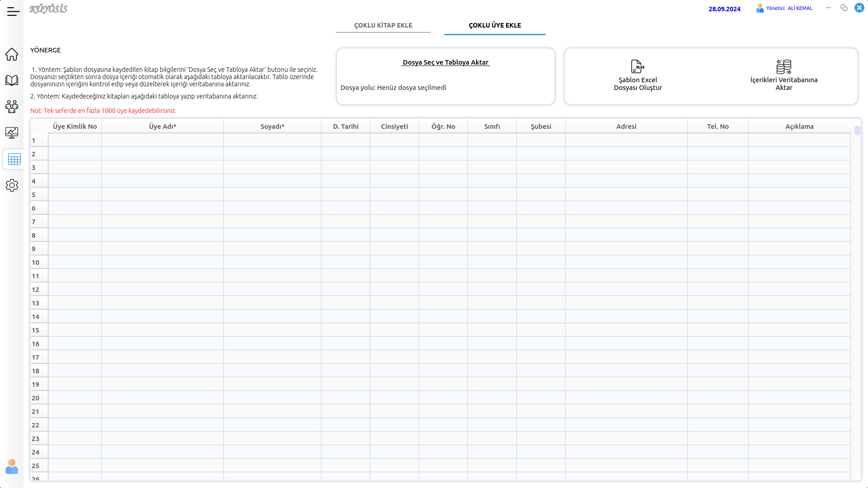Open the books section icon
868x488 pixels.
click(12, 80)
